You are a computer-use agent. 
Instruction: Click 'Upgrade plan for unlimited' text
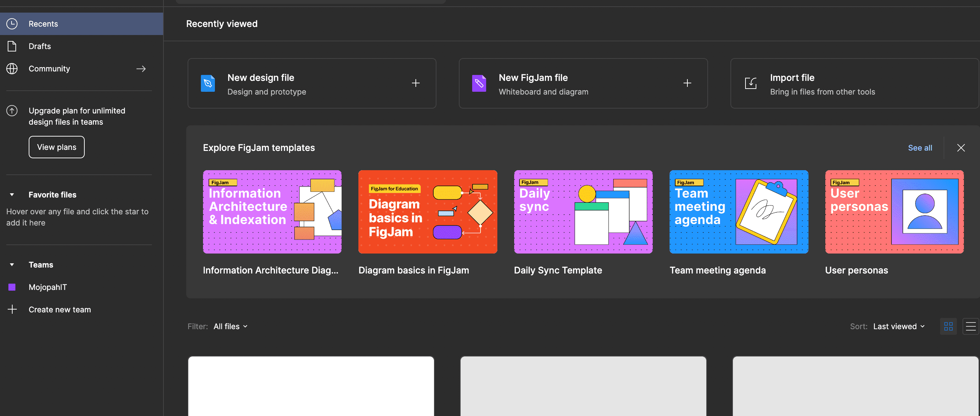(77, 111)
